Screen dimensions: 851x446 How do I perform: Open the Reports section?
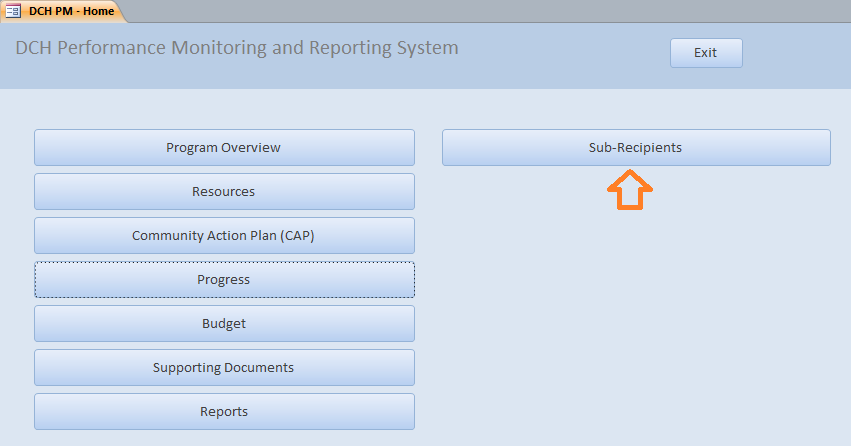point(224,411)
